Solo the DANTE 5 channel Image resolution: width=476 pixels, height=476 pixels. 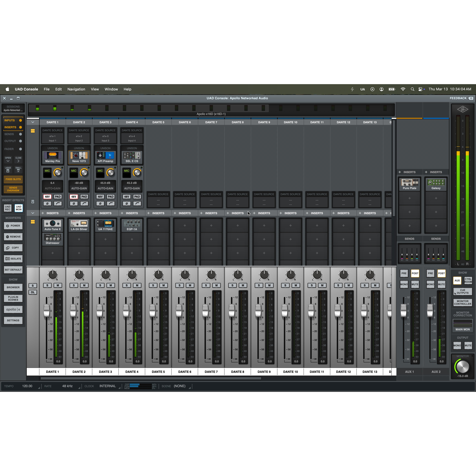coord(153,285)
